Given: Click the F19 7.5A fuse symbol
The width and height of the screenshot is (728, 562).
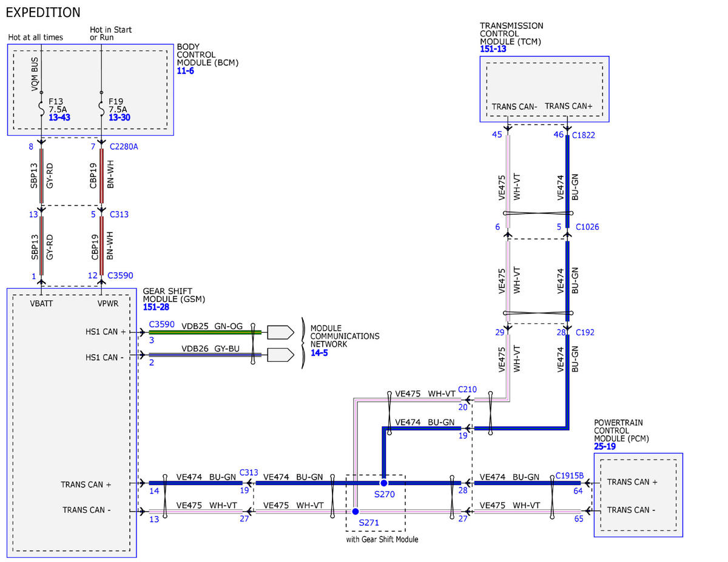Looking at the screenshot, I should 101,108.
